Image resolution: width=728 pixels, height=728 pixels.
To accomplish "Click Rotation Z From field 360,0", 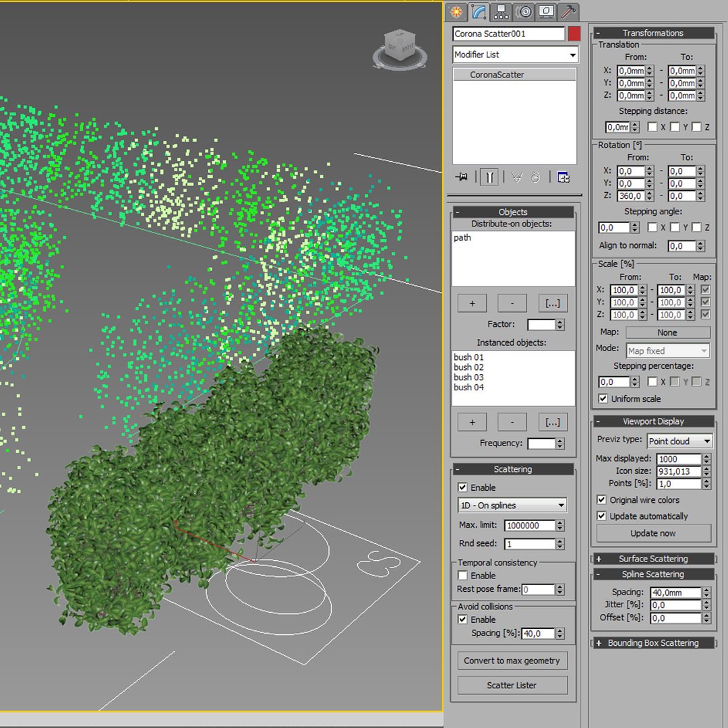I will click(631, 196).
